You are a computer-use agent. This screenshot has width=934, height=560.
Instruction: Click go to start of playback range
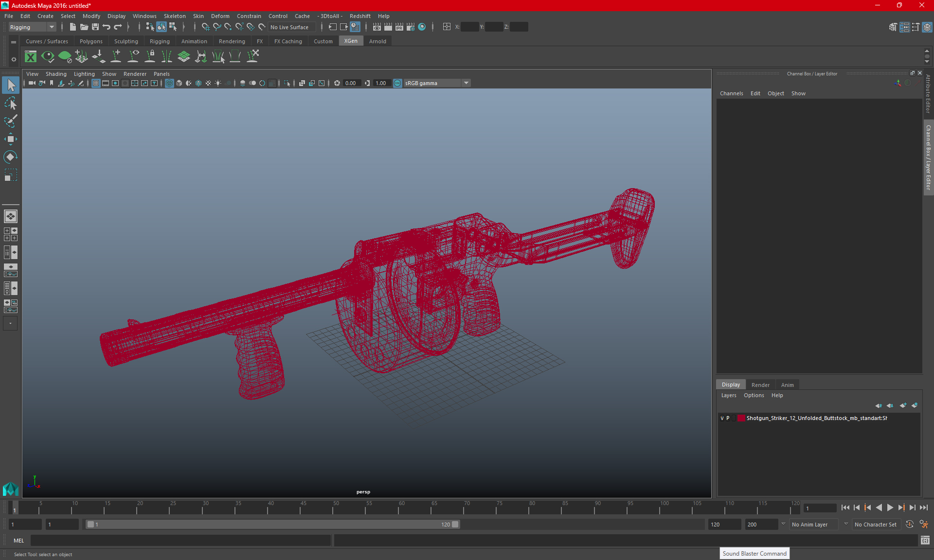click(x=845, y=507)
